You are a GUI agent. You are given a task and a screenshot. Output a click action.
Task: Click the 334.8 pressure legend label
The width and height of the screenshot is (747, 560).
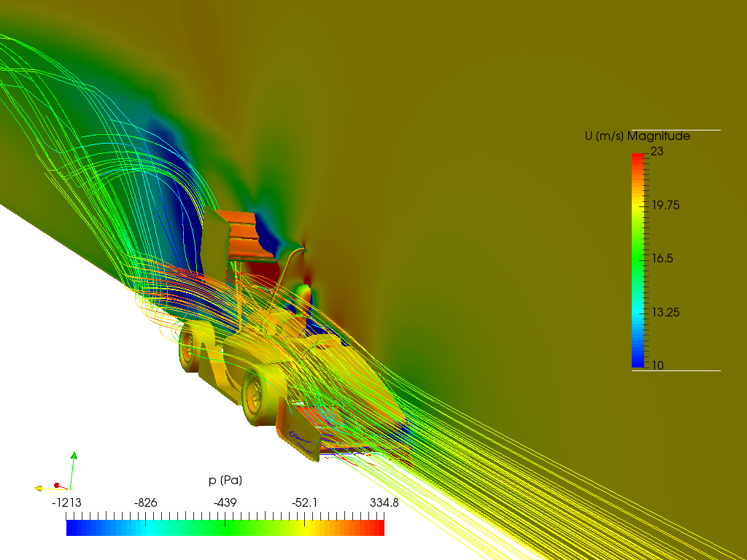[384, 503]
